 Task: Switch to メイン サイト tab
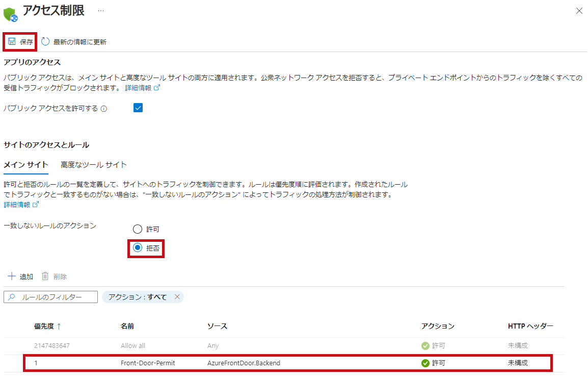(x=26, y=164)
